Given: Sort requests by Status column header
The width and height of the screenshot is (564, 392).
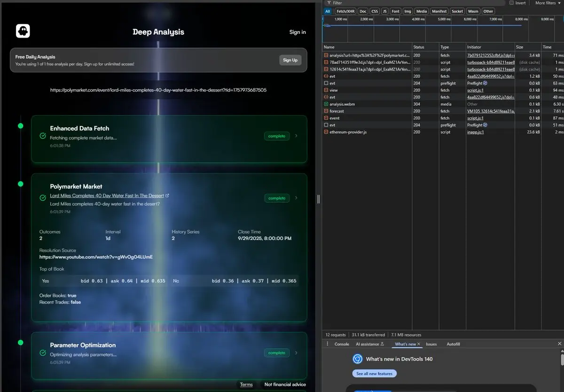Looking at the screenshot, I should pos(425,47).
